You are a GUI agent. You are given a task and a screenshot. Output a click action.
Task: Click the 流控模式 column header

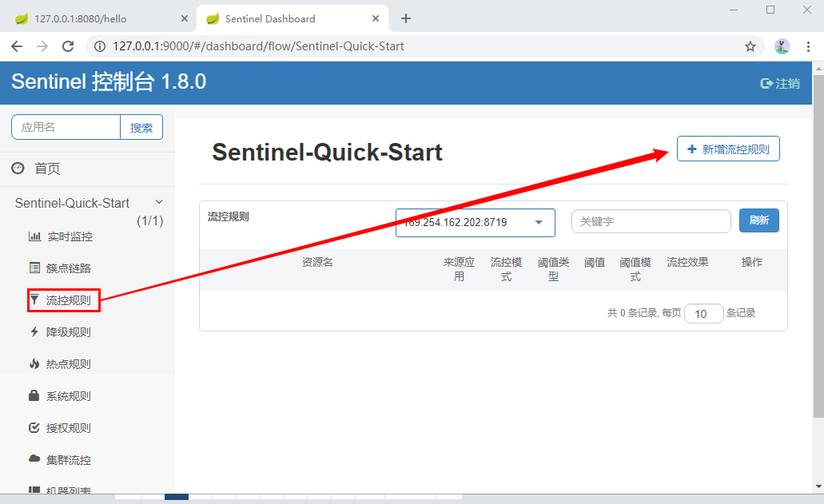pyautogui.click(x=506, y=269)
